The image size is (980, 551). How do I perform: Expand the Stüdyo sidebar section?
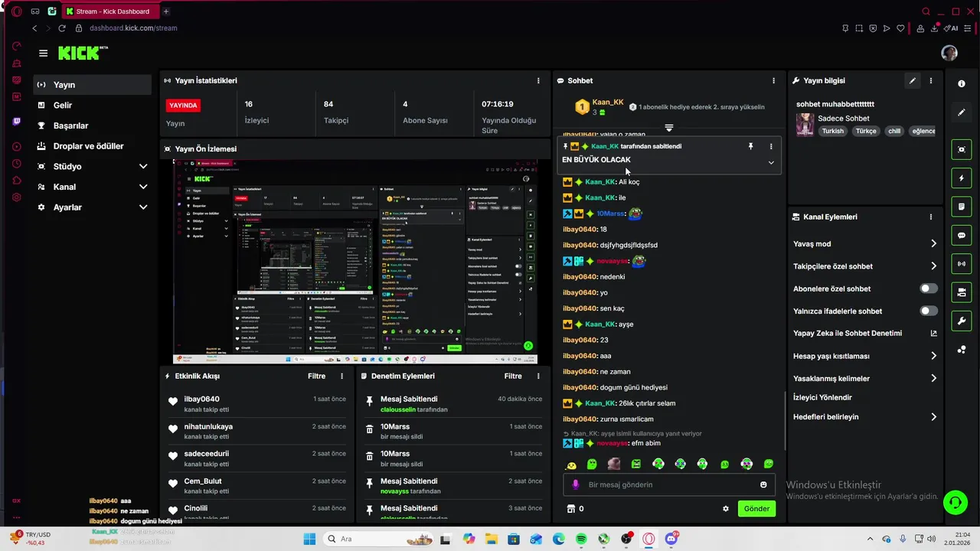[143, 166]
